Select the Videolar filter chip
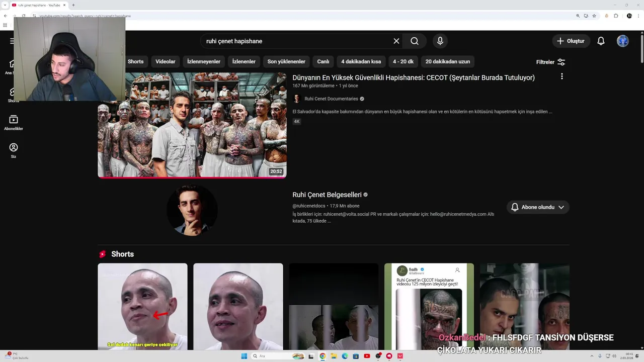Viewport: 644px width, 362px height. 166,61
